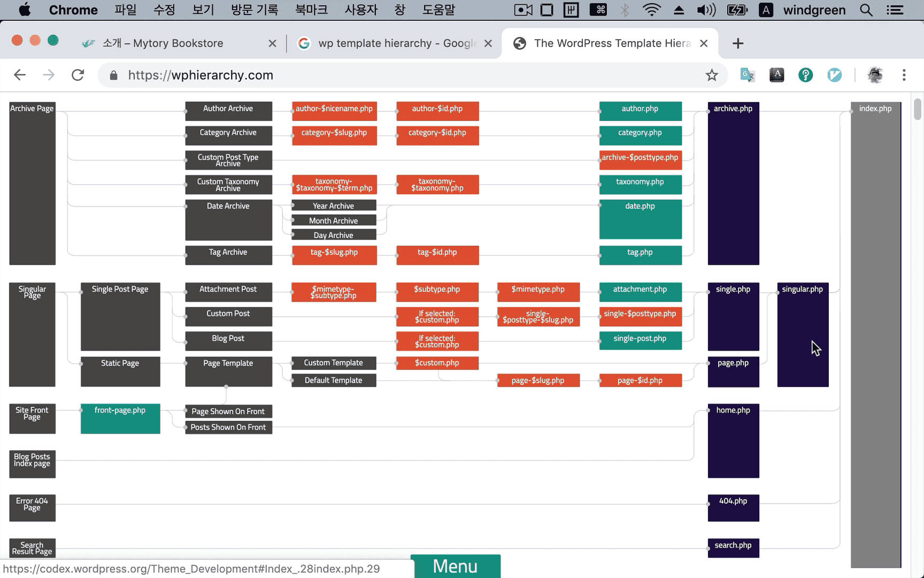Click single-$posttype.php block
924x578 pixels.
point(640,316)
